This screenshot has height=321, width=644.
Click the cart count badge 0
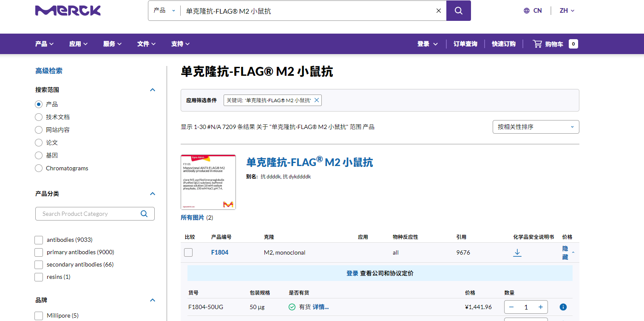click(x=573, y=44)
